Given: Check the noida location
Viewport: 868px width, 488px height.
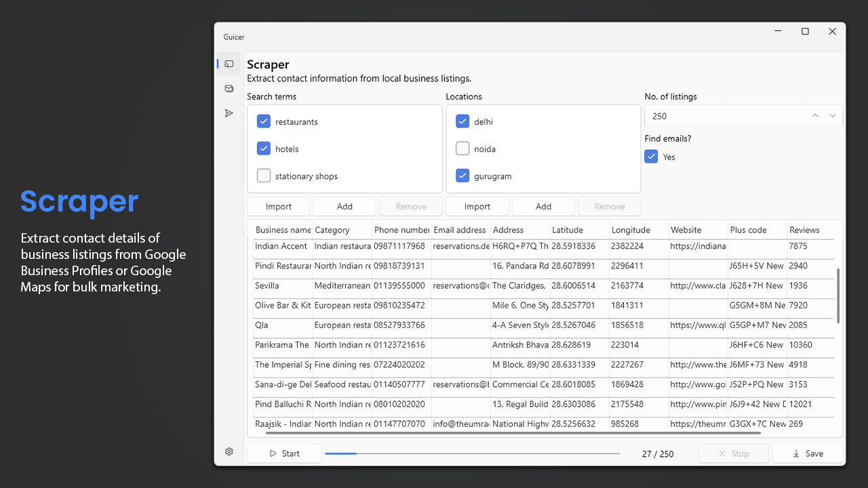Looking at the screenshot, I should pos(462,149).
